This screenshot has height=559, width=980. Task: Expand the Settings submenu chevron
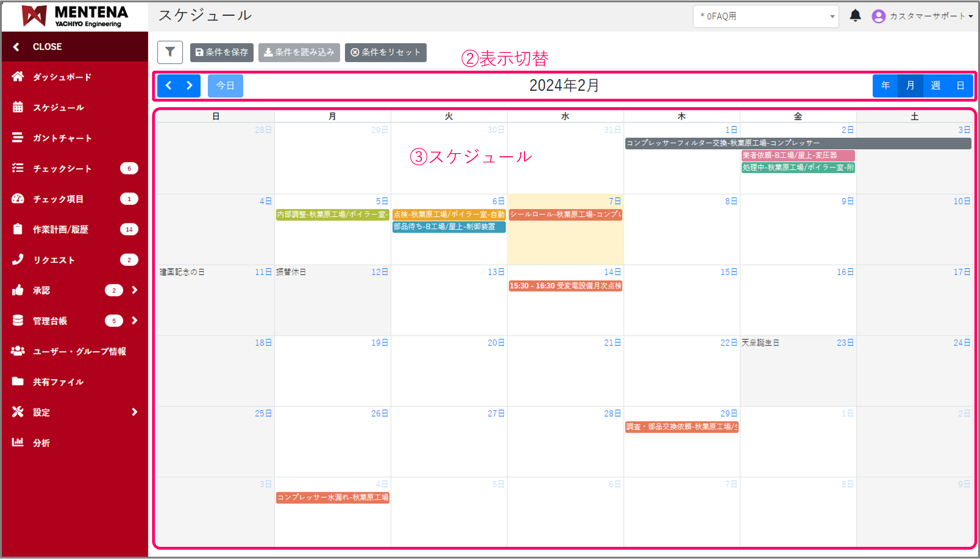tap(135, 412)
